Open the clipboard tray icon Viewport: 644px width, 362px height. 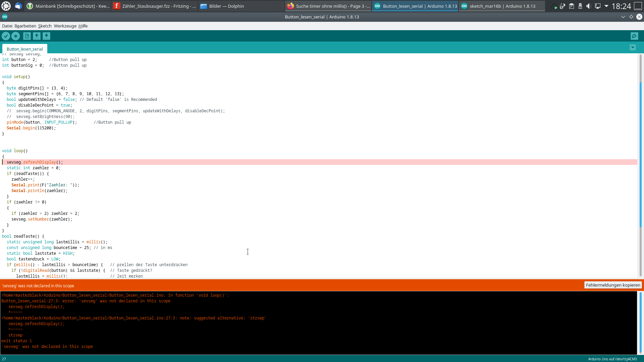coord(572,6)
